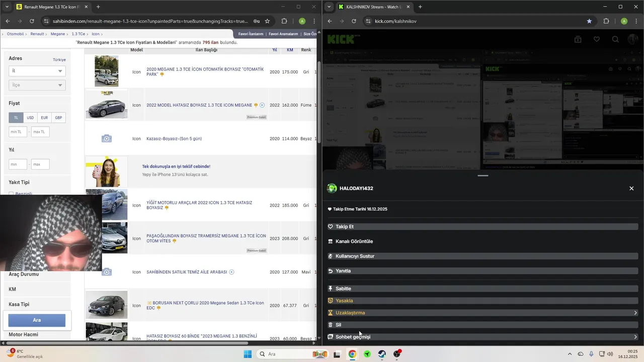Show hidden system tray icons
This screenshot has width=644, height=362.
[570, 354]
